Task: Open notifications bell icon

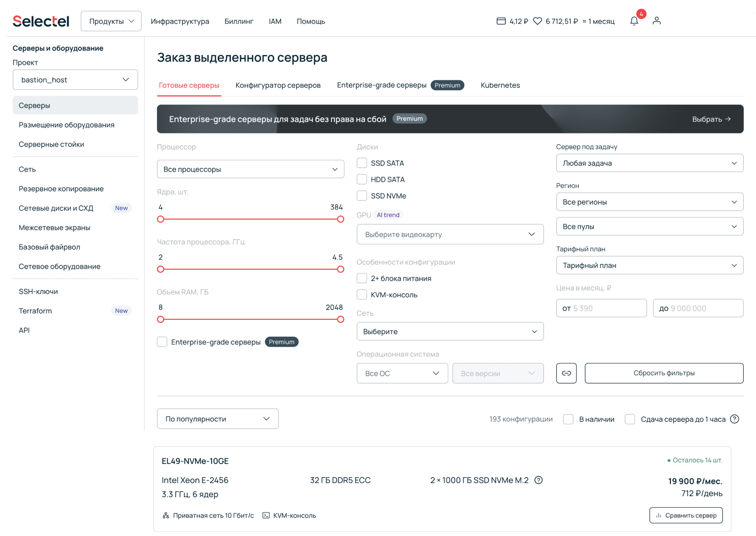Action: (634, 21)
